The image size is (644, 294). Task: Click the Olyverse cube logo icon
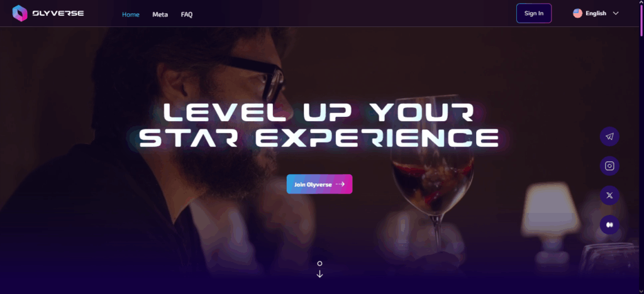point(19,13)
